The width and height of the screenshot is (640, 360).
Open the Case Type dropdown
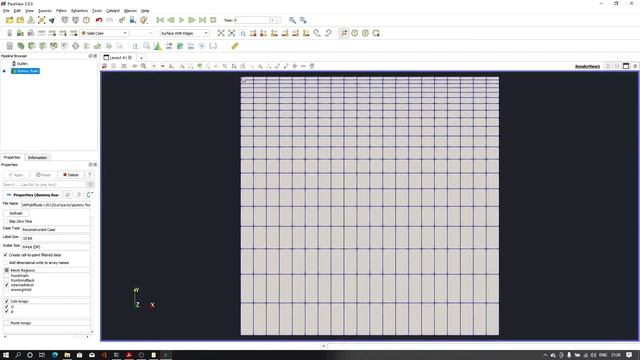(56, 229)
